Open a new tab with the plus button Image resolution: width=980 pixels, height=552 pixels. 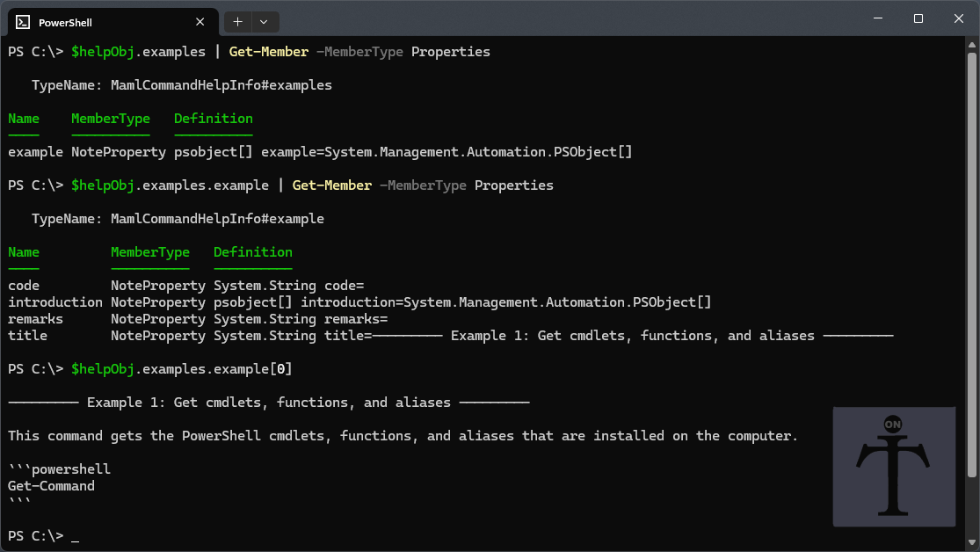[237, 21]
